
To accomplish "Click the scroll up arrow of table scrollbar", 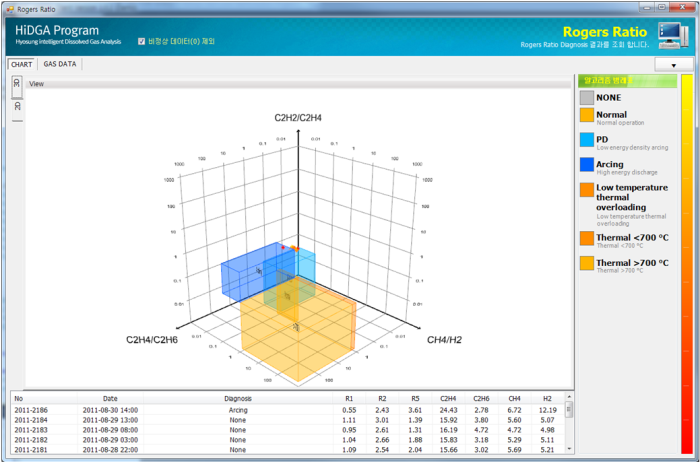I will click(x=569, y=397).
